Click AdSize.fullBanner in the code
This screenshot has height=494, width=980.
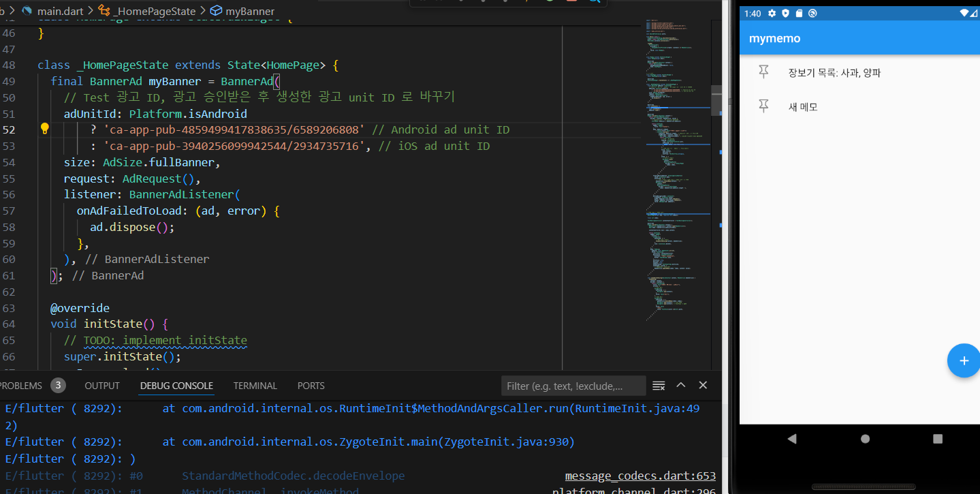(160, 162)
